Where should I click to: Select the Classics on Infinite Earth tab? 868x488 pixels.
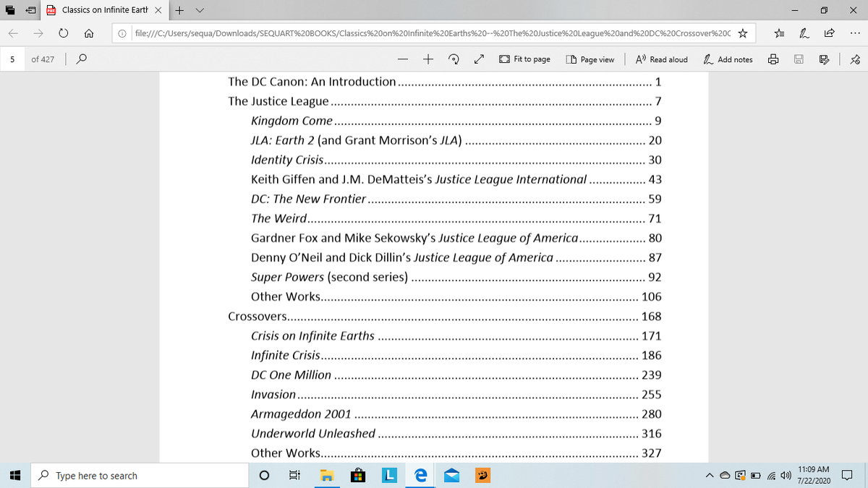pyautogui.click(x=104, y=10)
